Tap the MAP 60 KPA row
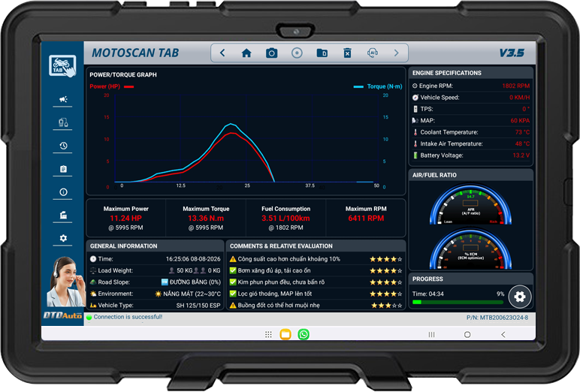 click(470, 121)
